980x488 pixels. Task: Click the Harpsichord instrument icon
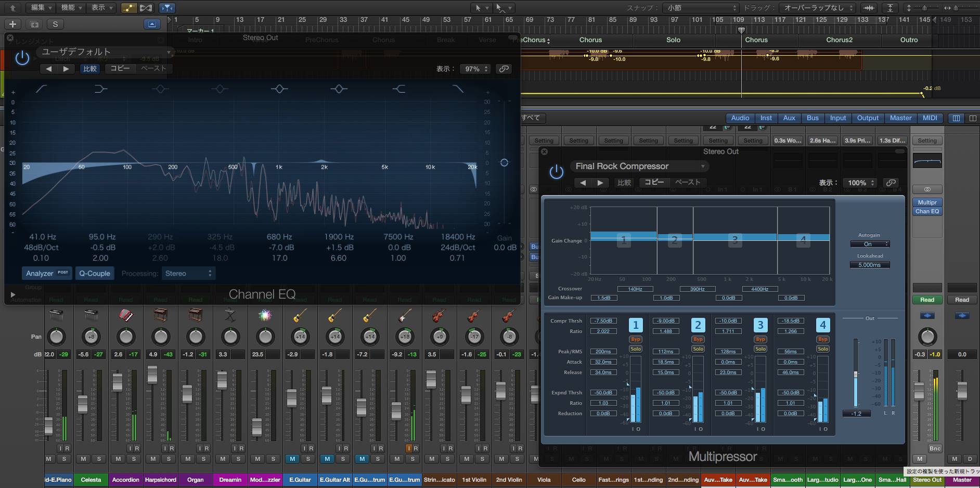tap(161, 315)
